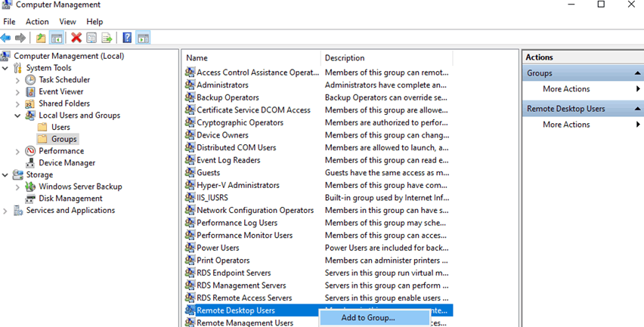Select the Performance Log Users group

[237, 222]
